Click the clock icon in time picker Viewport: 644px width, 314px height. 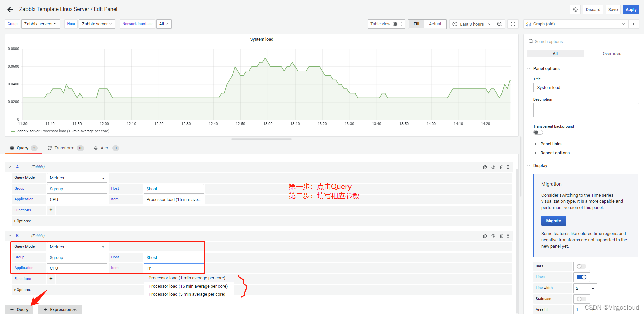click(x=455, y=24)
